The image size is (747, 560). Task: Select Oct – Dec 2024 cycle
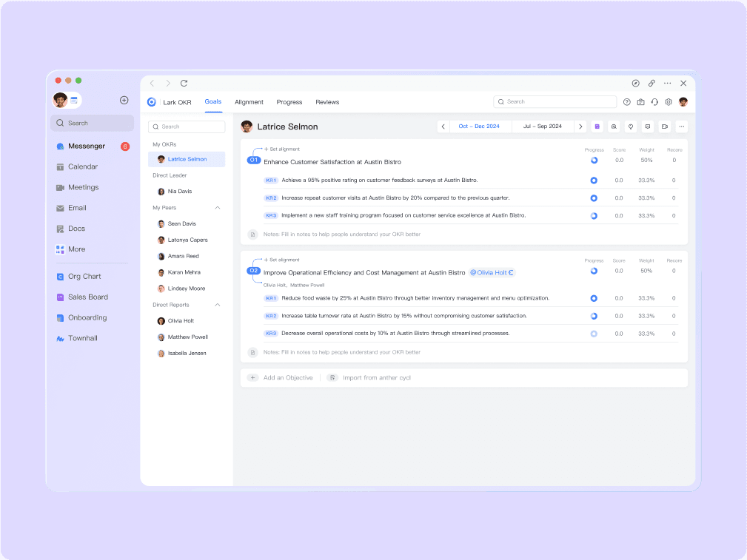click(479, 126)
